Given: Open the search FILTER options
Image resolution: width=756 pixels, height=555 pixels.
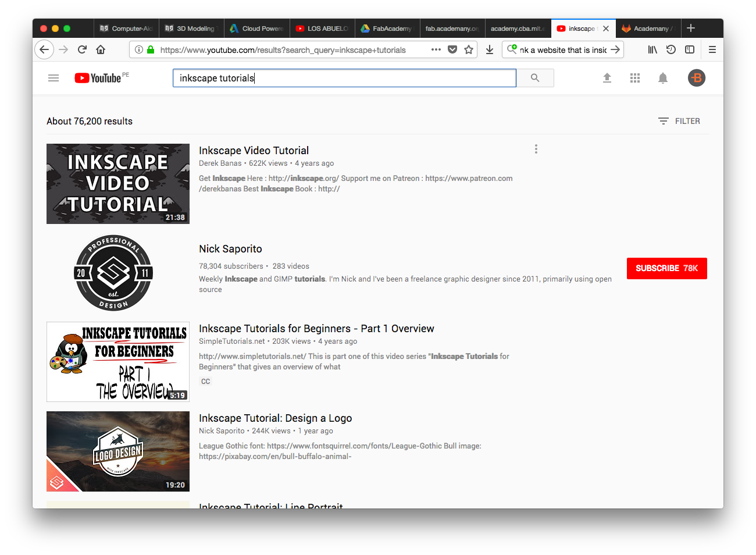Looking at the screenshot, I should [x=679, y=121].
